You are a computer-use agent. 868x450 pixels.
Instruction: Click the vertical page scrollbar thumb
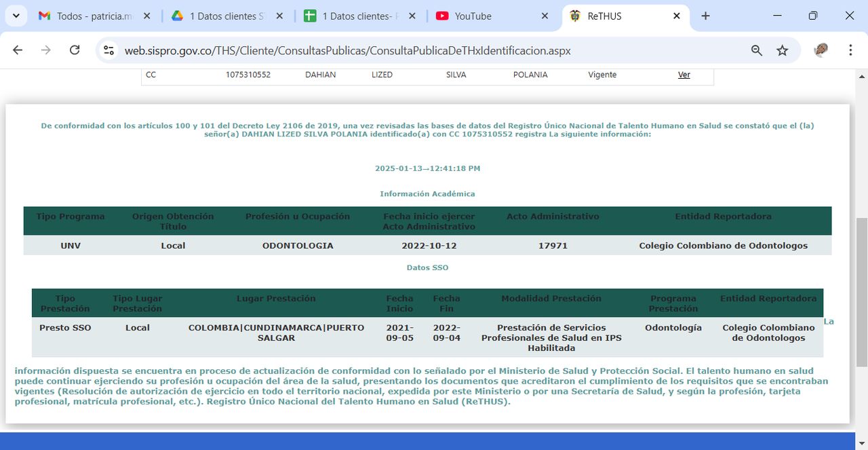pos(861,292)
